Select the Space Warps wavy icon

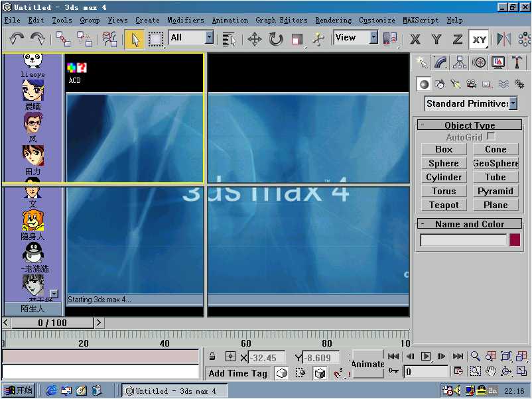pos(503,84)
